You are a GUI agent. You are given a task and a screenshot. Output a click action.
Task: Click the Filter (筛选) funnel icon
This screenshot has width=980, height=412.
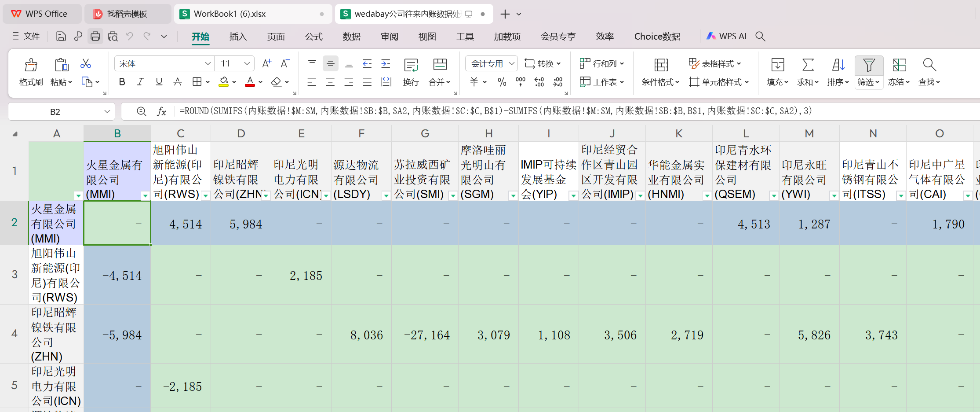click(x=869, y=65)
